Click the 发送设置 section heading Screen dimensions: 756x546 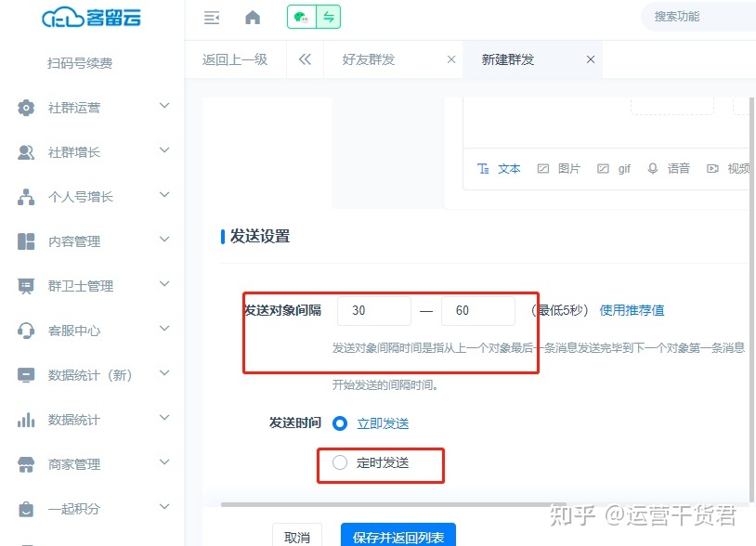[260, 236]
